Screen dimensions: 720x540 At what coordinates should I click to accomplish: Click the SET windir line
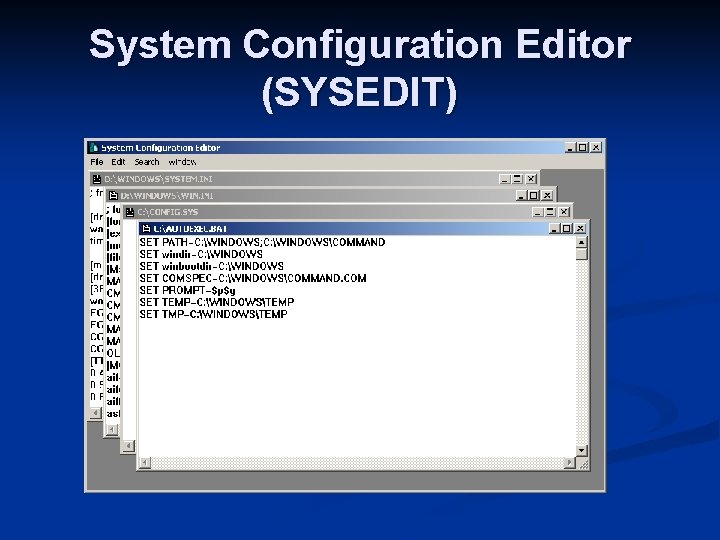pos(201,254)
